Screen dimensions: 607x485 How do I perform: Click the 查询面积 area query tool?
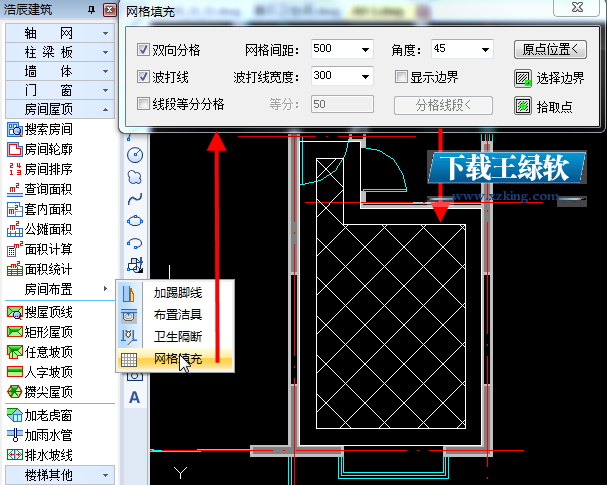pyautogui.click(x=40, y=189)
